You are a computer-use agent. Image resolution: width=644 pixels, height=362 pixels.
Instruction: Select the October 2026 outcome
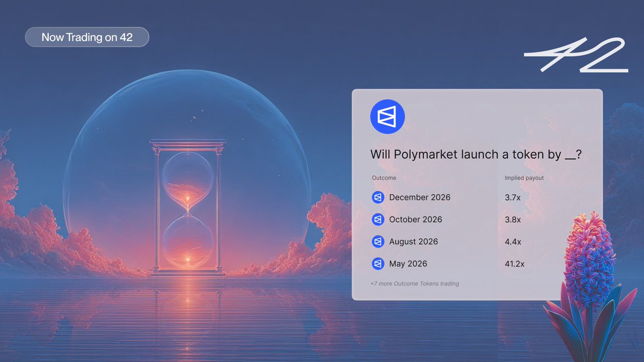[415, 219]
